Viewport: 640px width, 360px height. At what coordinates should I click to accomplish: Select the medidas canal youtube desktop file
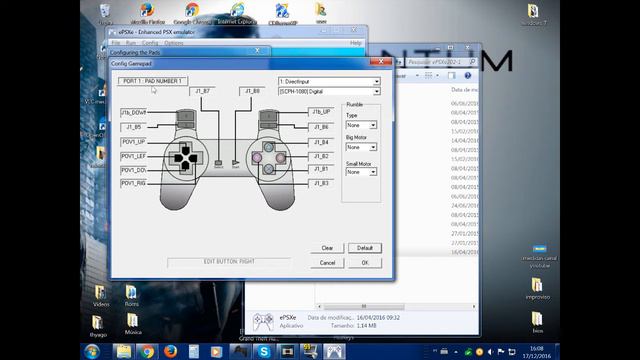coord(539,256)
